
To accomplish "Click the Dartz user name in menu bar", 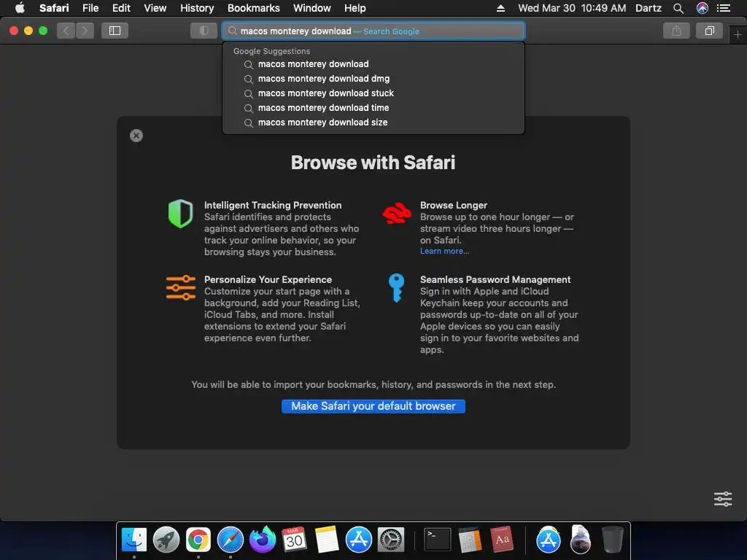I will (649, 8).
